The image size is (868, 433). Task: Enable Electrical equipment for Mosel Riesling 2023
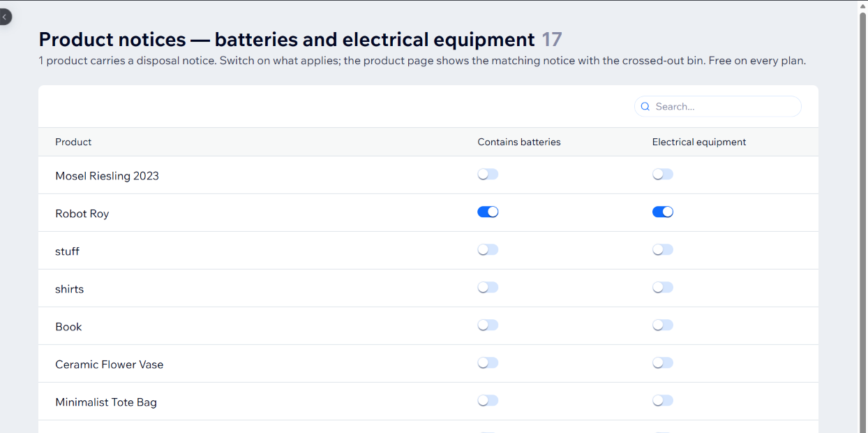[x=663, y=175]
